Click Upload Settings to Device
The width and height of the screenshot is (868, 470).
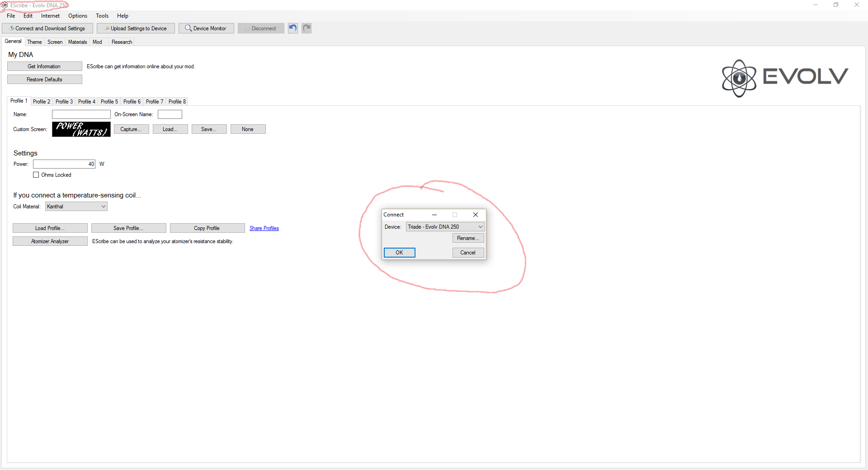point(136,28)
